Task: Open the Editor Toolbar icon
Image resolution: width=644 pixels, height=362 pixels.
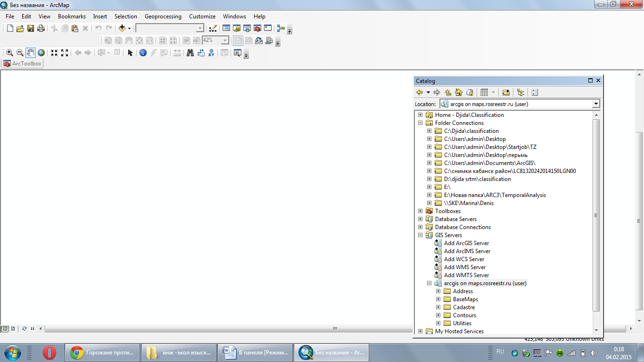Action: click(213, 28)
